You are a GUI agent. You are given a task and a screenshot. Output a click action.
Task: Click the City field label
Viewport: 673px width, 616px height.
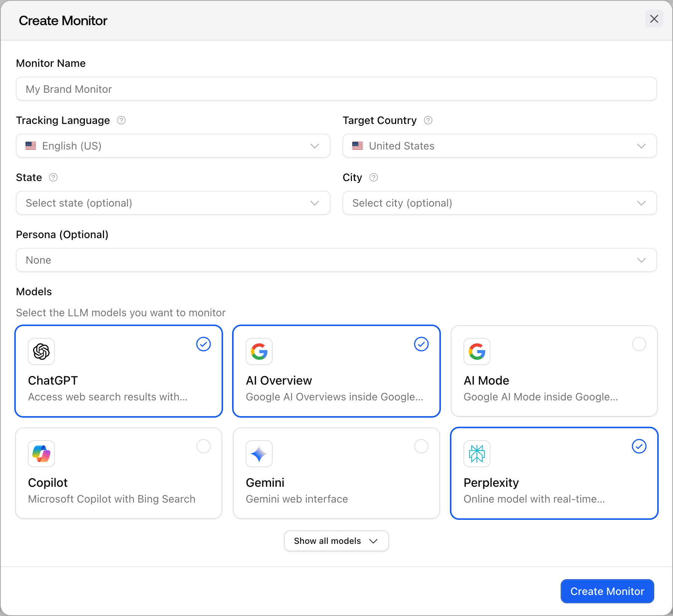pos(353,177)
